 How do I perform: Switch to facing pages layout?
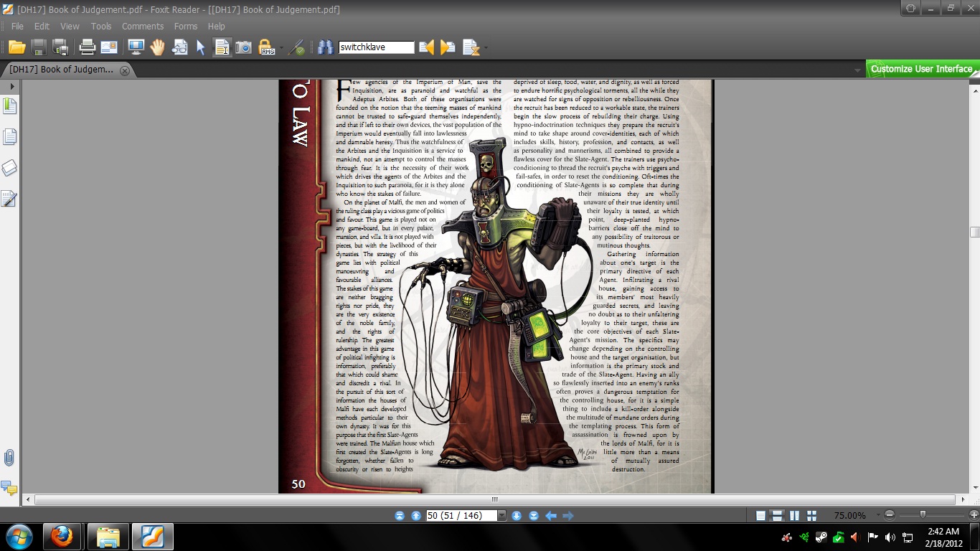click(794, 515)
